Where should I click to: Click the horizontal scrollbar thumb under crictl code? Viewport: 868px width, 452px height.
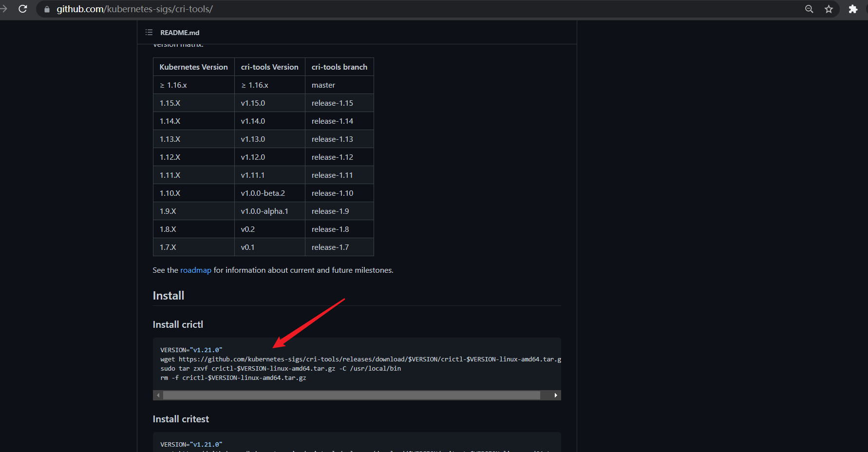351,395
